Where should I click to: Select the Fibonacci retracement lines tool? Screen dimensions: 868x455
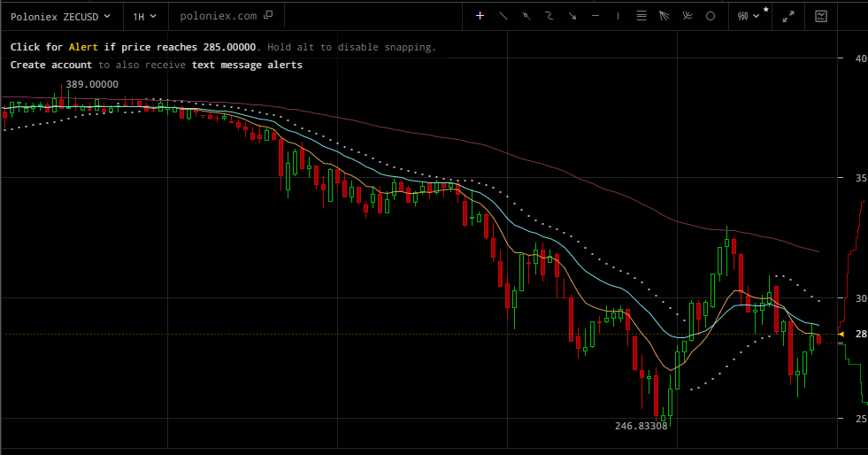(x=641, y=16)
